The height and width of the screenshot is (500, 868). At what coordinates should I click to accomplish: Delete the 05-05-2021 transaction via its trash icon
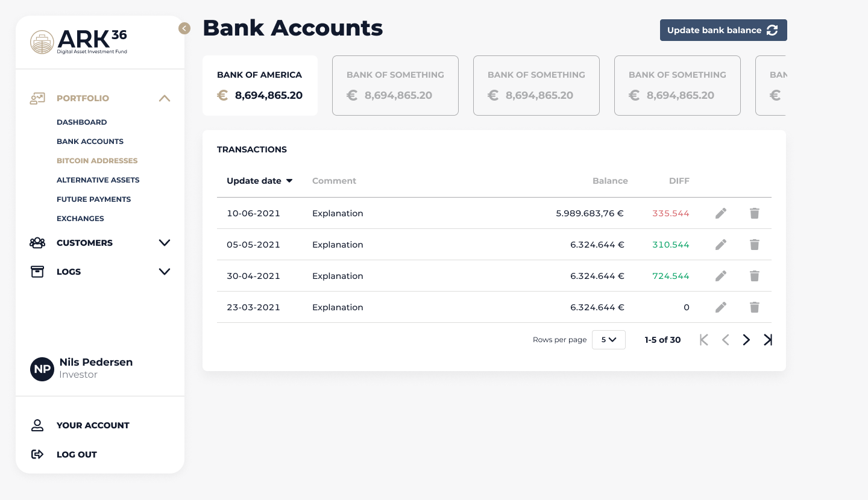coord(754,245)
